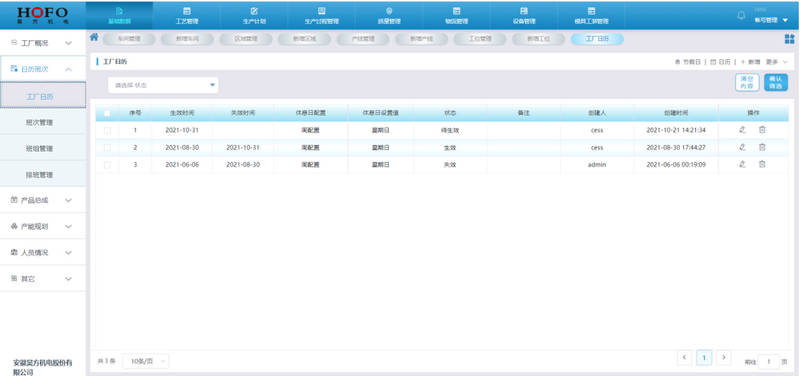Screen dimensions: 800x376
Task: Switch to the 新增区域 tab
Action: (x=305, y=39)
